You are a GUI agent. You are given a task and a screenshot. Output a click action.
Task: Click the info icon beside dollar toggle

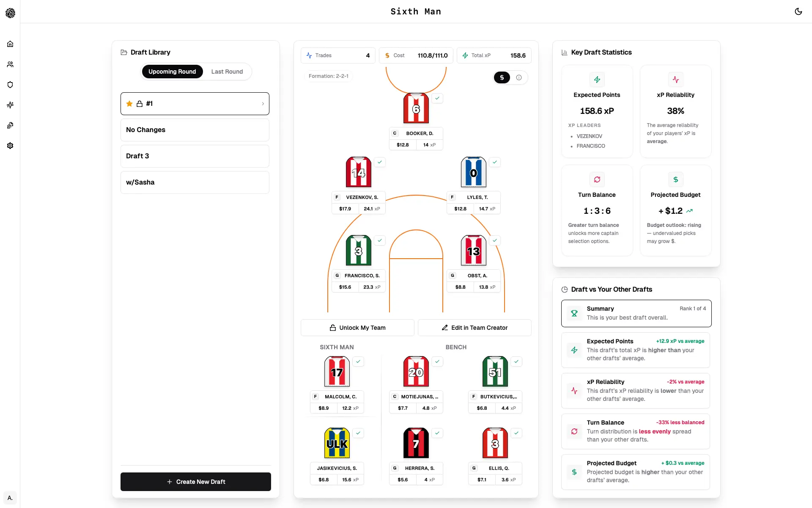519,77
